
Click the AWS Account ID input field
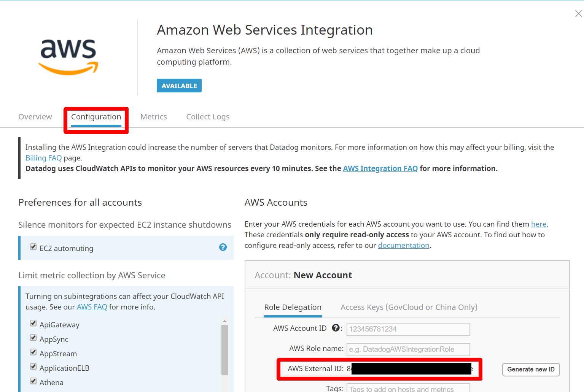[408, 329]
